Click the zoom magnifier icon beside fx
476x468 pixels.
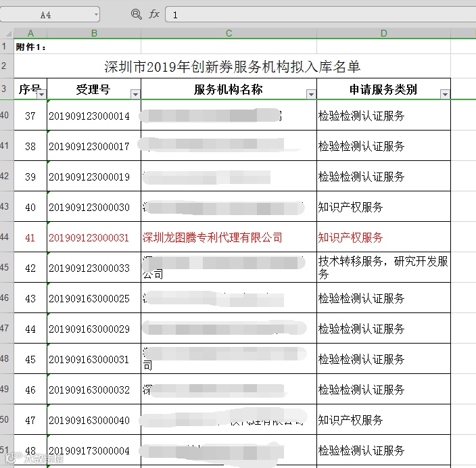[137, 14]
